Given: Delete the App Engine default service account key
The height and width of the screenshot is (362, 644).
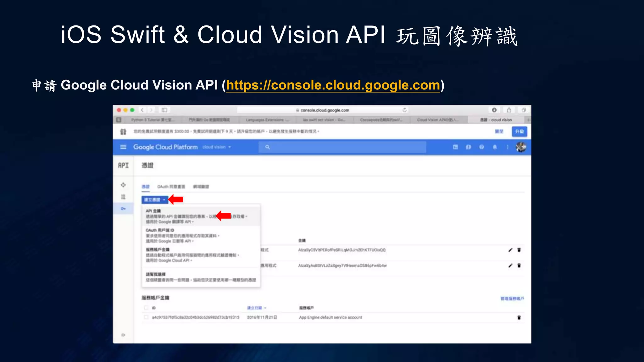Looking at the screenshot, I should pos(519,318).
